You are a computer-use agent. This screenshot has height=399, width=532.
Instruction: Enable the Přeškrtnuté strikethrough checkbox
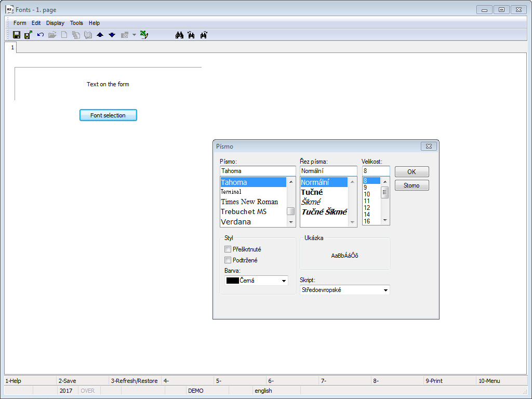click(x=228, y=249)
